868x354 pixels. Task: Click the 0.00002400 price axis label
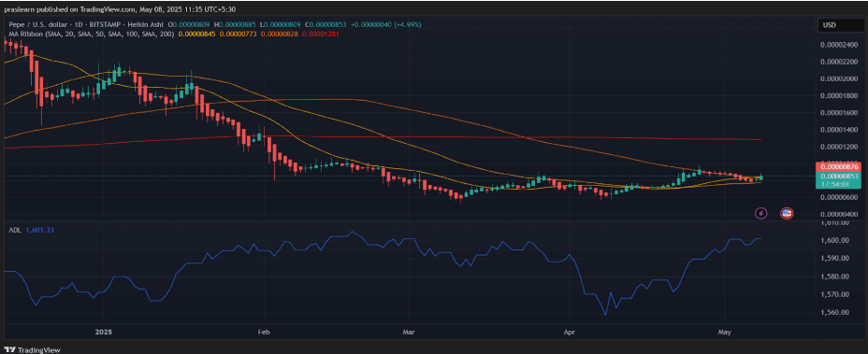[838, 45]
